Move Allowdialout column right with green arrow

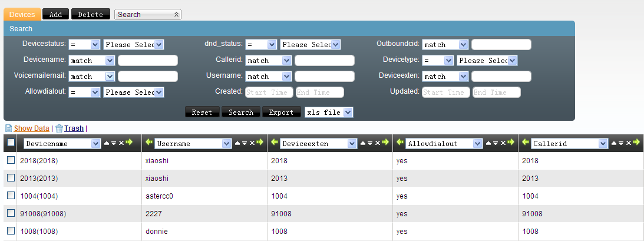tap(511, 142)
